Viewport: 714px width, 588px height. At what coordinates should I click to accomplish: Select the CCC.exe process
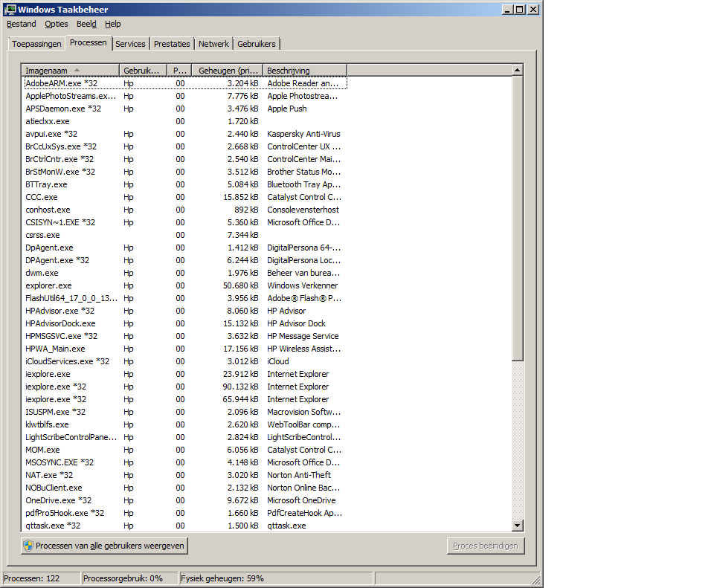click(x=185, y=197)
